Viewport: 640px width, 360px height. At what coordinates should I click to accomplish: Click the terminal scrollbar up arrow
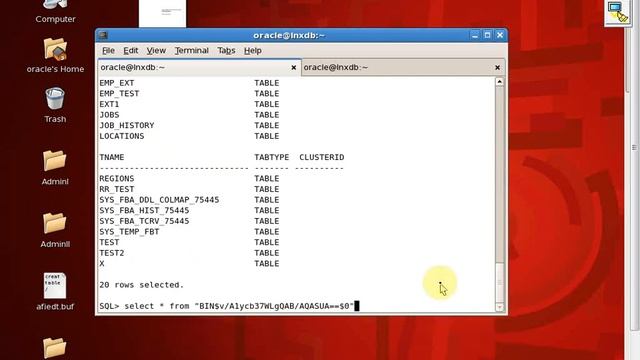coord(500,82)
